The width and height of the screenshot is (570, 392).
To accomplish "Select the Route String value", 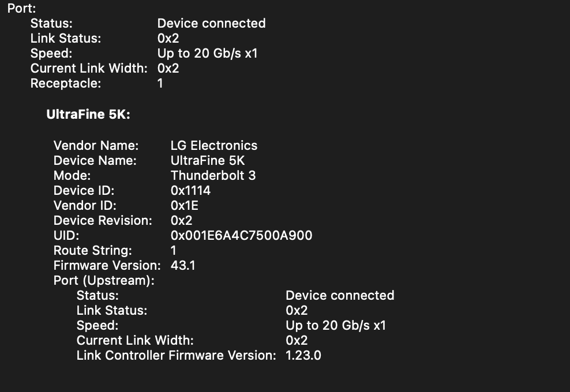I will (174, 251).
